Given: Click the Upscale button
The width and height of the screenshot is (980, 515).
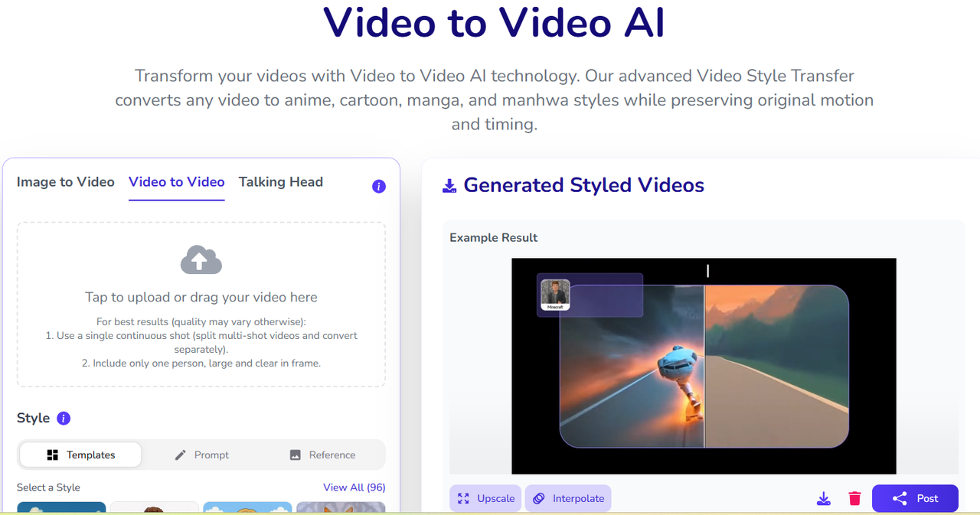Looking at the screenshot, I should point(485,499).
